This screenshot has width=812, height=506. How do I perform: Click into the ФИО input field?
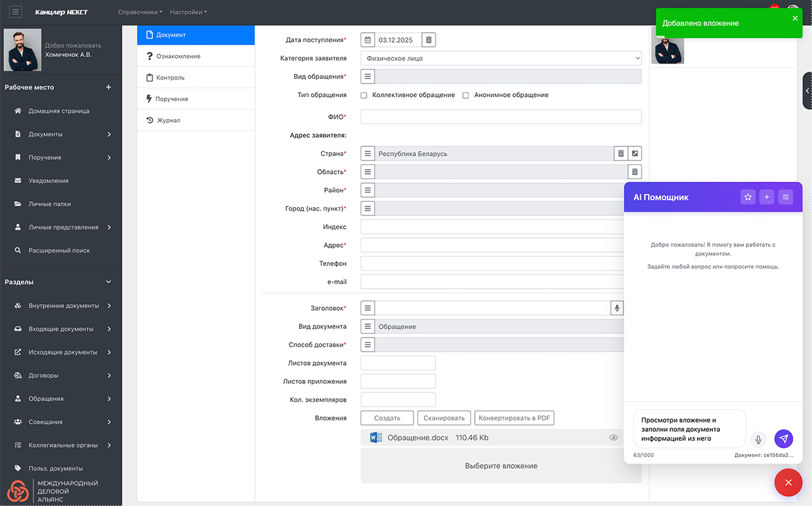coord(500,117)
